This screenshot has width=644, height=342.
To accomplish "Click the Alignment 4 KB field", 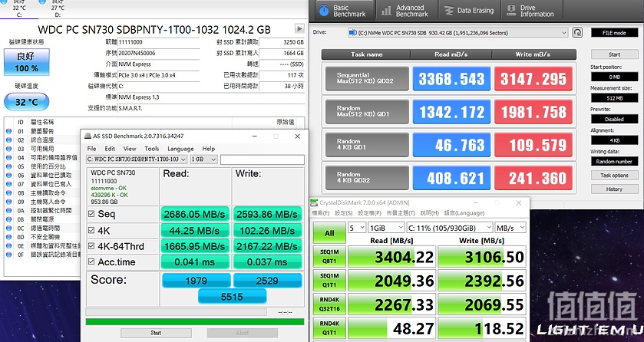I will click(614, 140).
